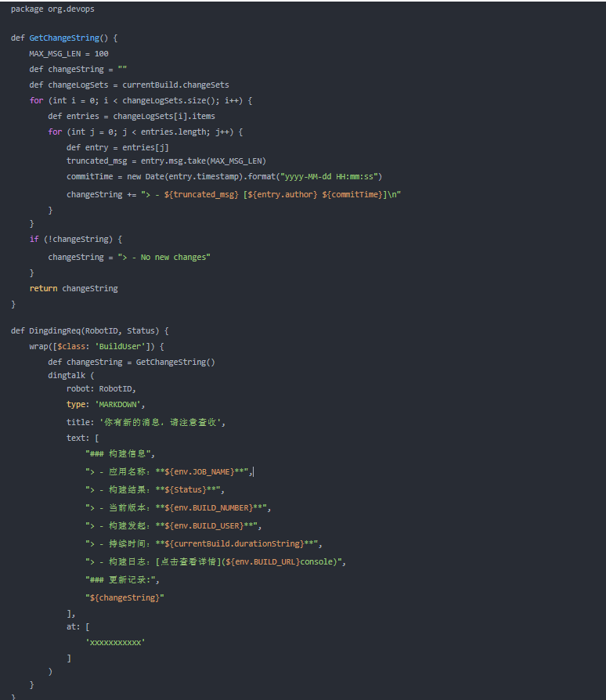Click the "### 构建信息" heading string
Viewport: 606px width, 700px height.
click(120, 453)
